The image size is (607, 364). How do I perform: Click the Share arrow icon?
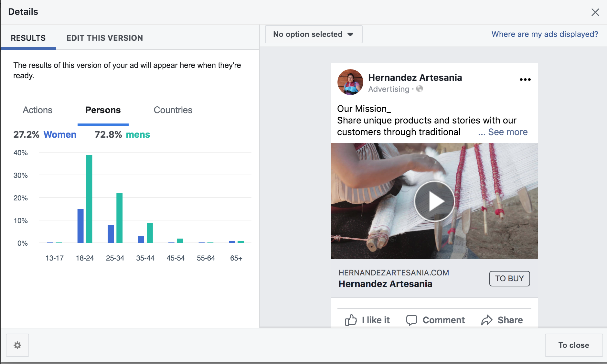(x=487, y=320)
